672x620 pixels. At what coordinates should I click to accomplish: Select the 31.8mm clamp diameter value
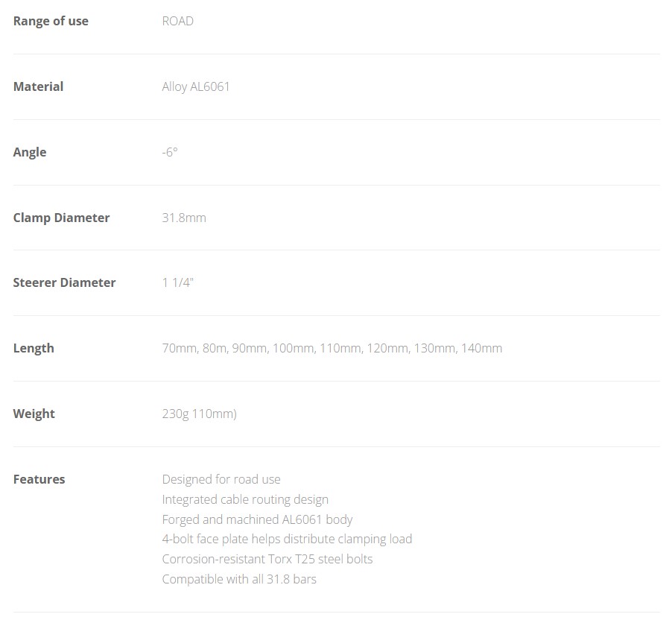(x=184, y=218)
